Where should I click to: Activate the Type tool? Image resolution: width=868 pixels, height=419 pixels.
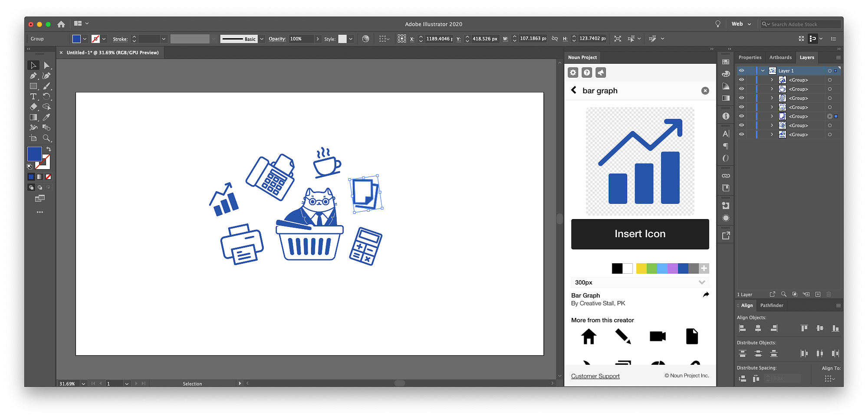pos(33,97)
